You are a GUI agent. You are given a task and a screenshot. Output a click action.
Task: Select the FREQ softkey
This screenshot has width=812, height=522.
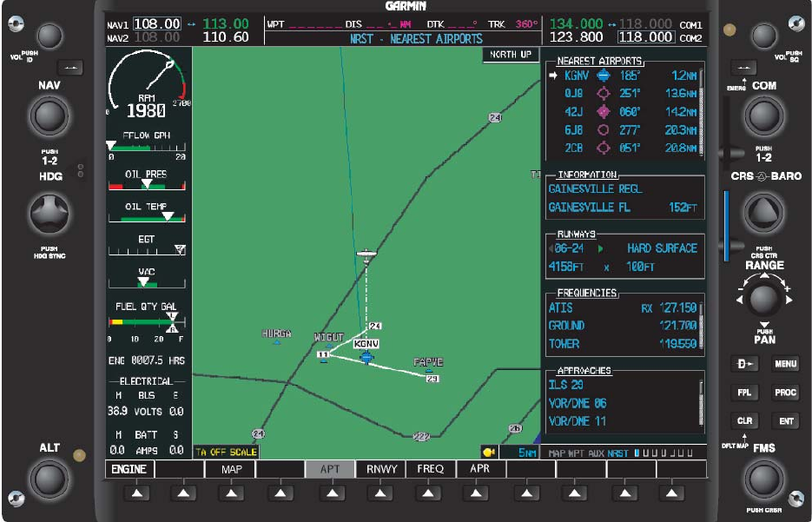coord(431,469)
